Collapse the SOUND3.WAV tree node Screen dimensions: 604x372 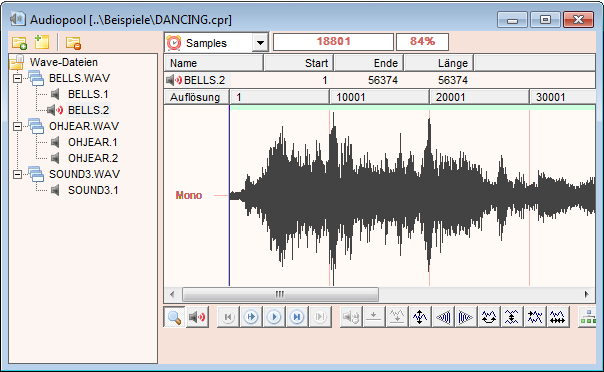click(x=17, y=174)
